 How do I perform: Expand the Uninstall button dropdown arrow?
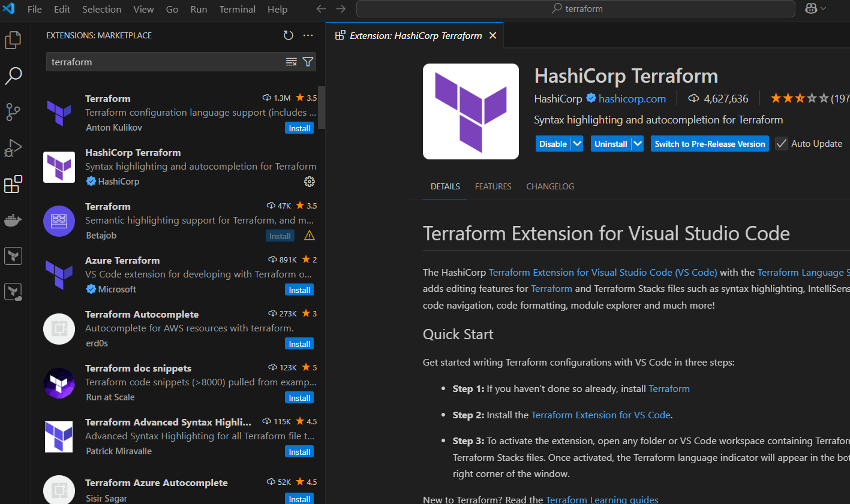638,144
